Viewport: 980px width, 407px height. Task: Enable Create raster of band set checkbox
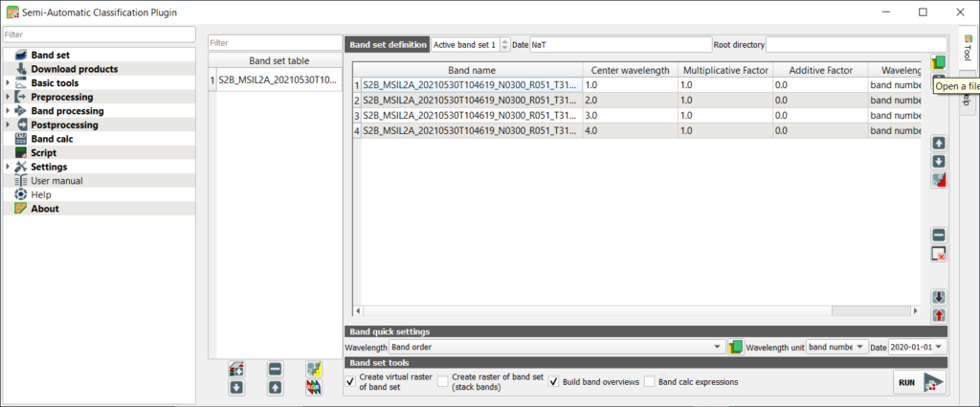click(x=443, y=382)
